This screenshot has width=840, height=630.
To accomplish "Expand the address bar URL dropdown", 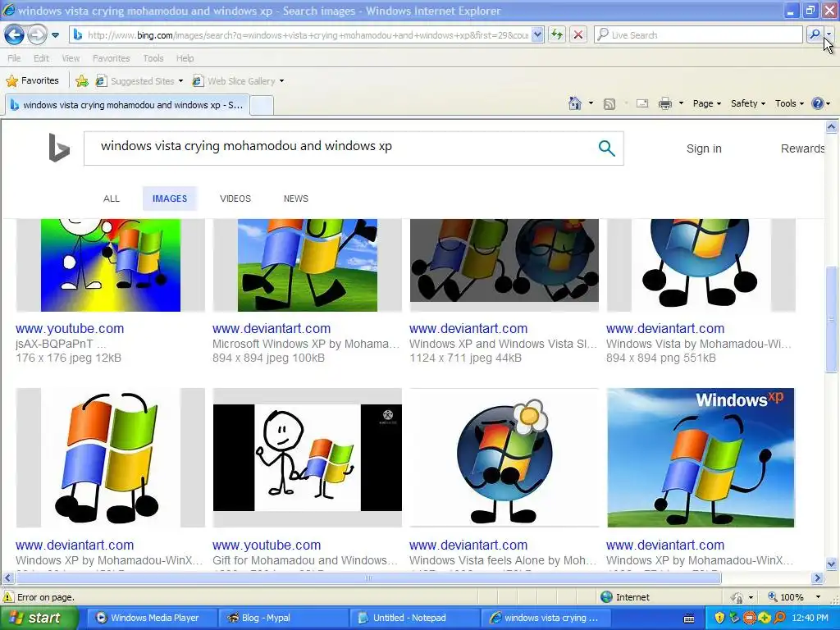I will click(538, 34).
